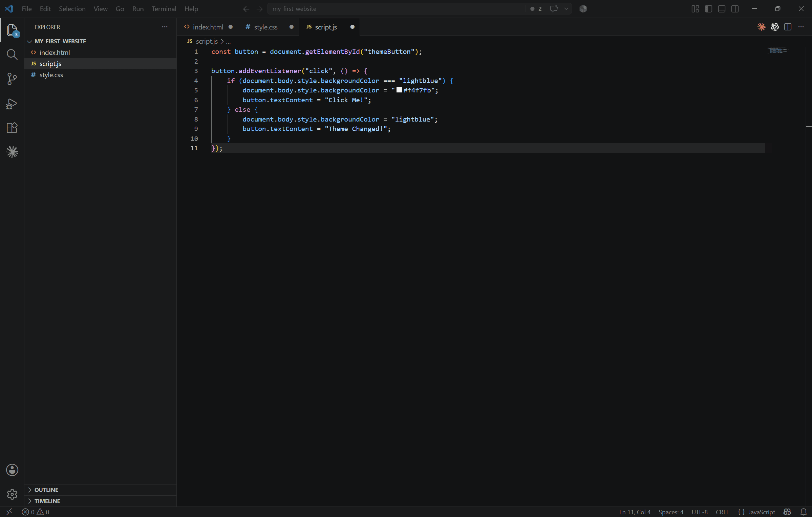Open Run and Debug view

(12, 104)
